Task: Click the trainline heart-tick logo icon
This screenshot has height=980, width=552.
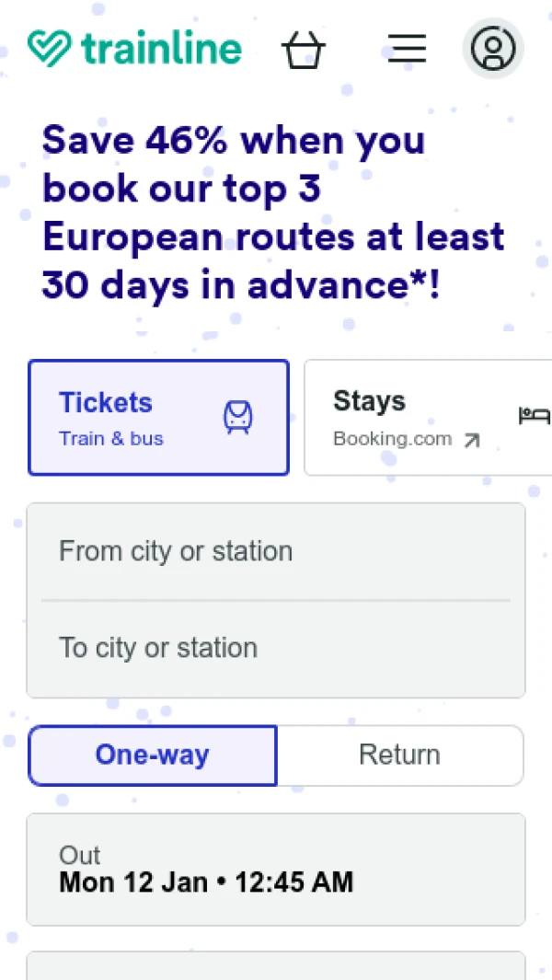Action: pyautogui.click(x=50, y=48)
